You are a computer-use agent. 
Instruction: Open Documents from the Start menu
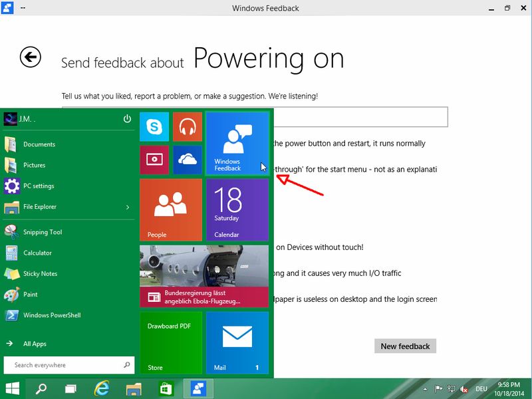point(69,144)
